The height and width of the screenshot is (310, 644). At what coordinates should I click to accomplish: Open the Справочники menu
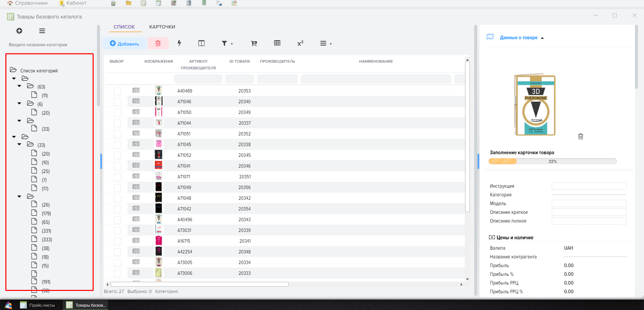click(28, 3)
